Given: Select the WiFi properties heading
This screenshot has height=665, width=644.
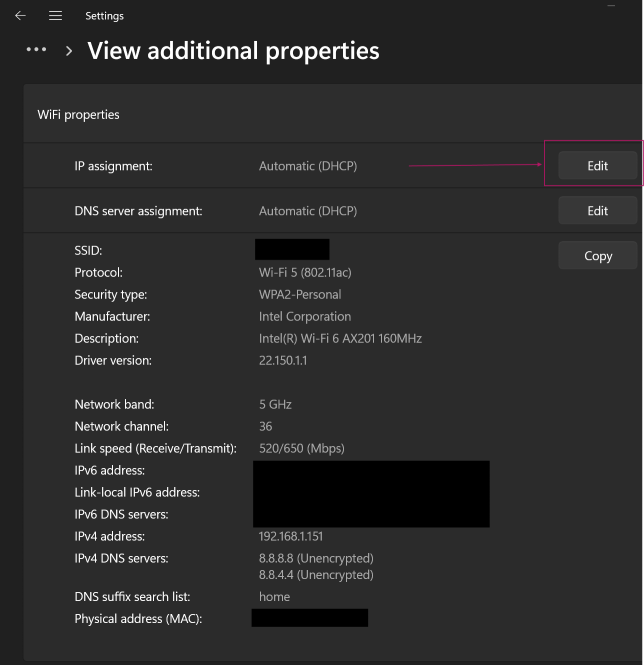Looking at the screenshot, I should (x=78, y=115).
